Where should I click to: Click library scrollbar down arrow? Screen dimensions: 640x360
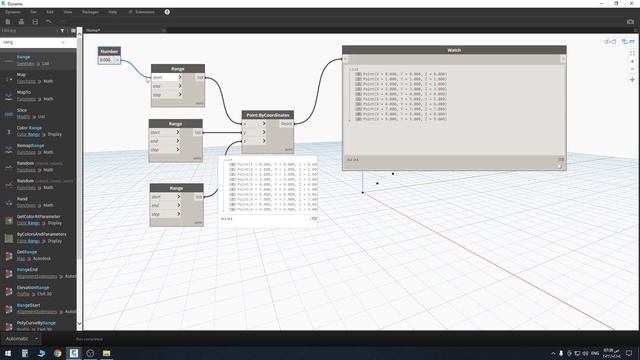click(80, 324)
